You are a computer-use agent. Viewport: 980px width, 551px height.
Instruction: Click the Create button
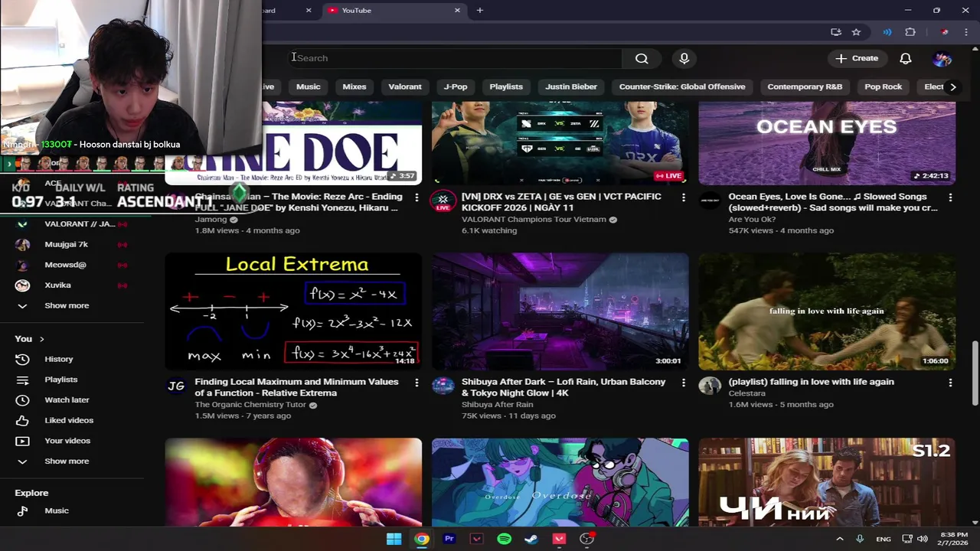tap(857, 58)
